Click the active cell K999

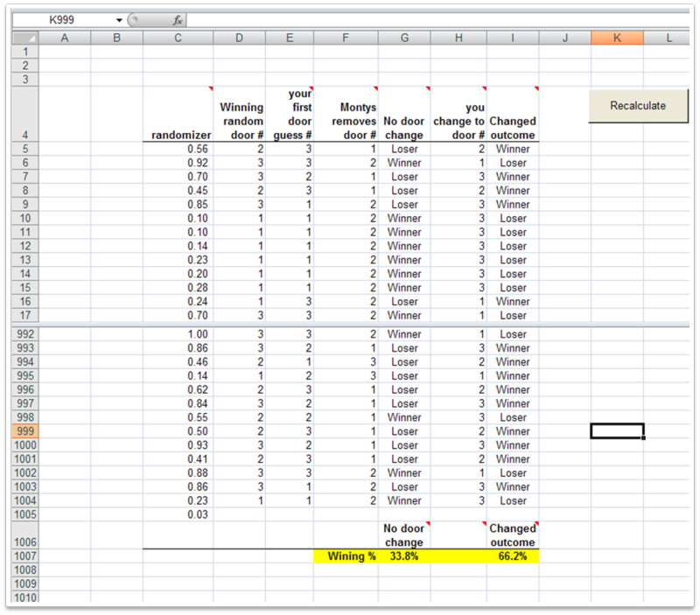(618, 431)
